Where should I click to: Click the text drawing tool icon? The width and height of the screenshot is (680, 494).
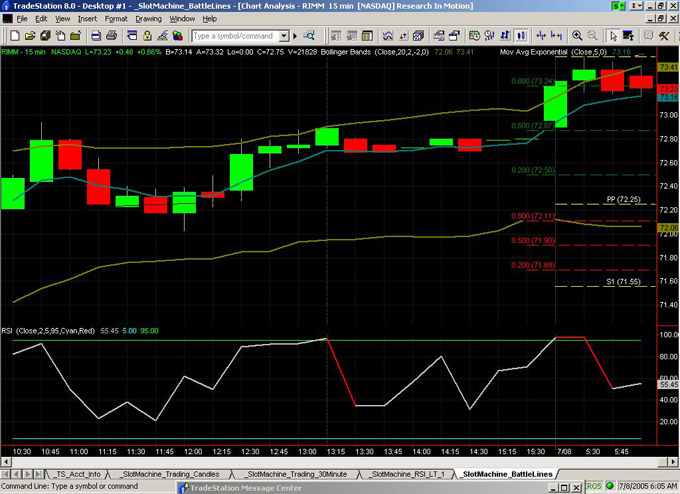[x=628, y=36]
